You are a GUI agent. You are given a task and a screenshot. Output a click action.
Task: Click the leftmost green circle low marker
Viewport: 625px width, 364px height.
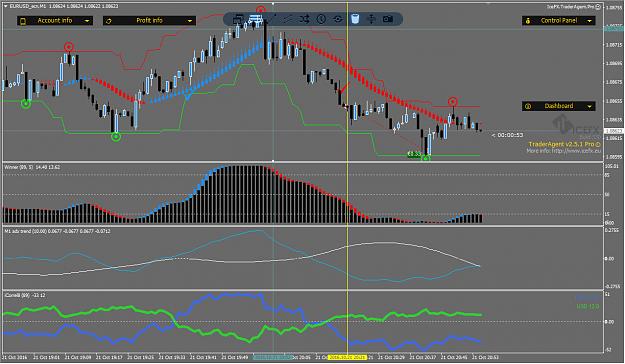(26, 104)
